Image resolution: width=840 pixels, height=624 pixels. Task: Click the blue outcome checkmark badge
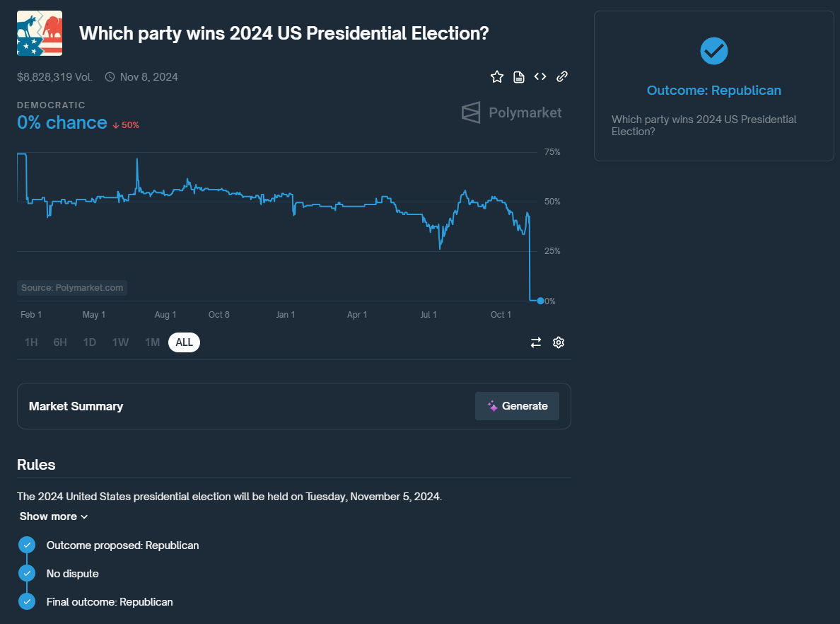(713, 51)
